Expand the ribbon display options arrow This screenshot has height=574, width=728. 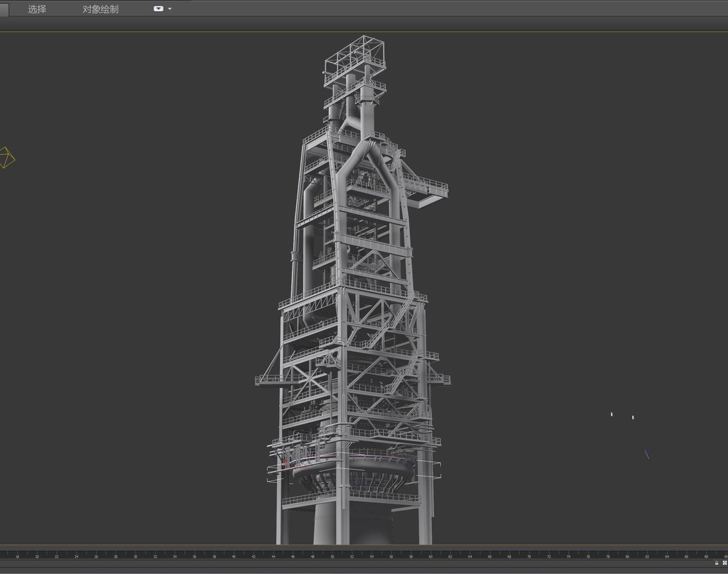[170, 9]
